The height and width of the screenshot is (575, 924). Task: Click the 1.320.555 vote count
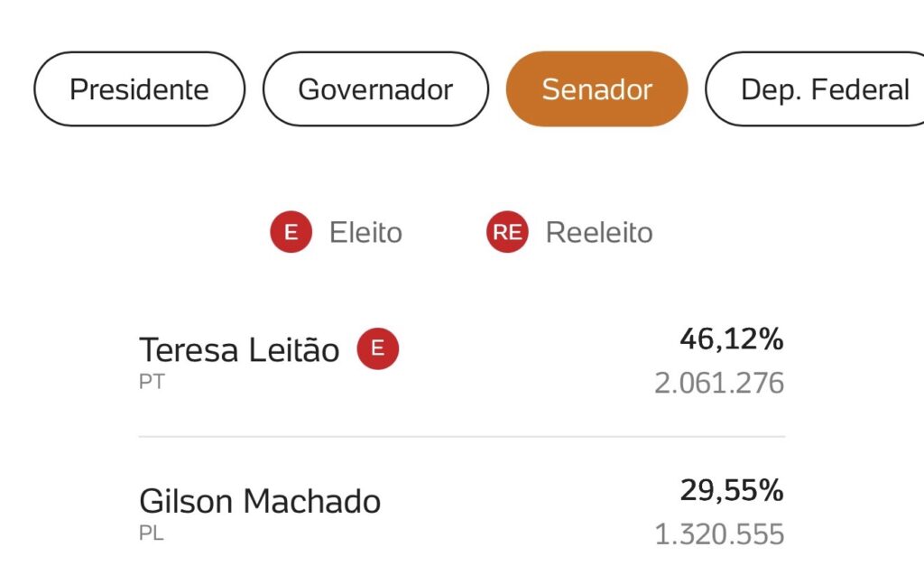coord(719,534)
